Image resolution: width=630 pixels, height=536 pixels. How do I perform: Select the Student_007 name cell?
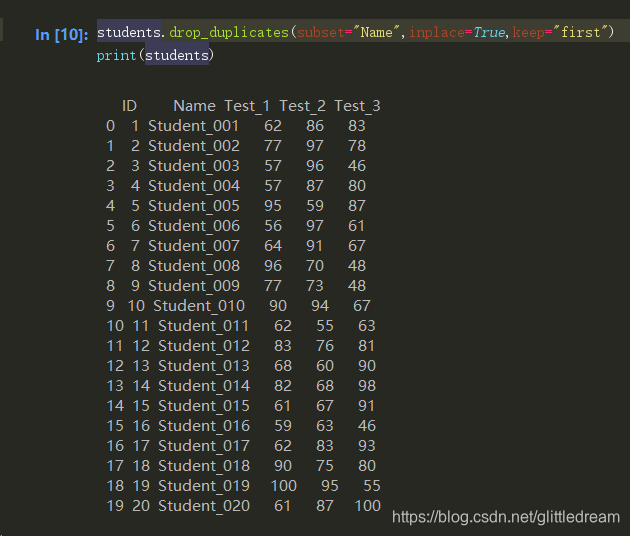(194, 246)
